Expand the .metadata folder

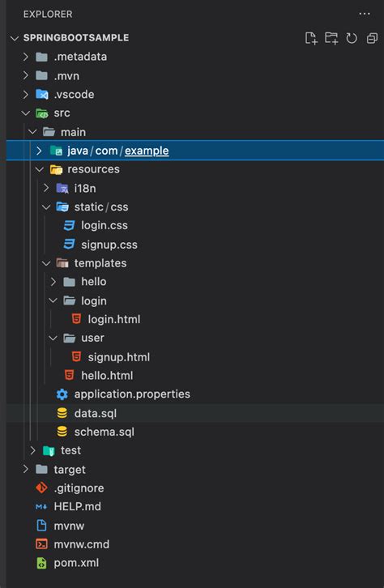[25, 57]
